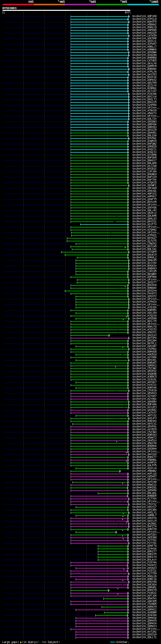
Task: Select hit label UniRef100_Q84L63
Action: point(144,219)
